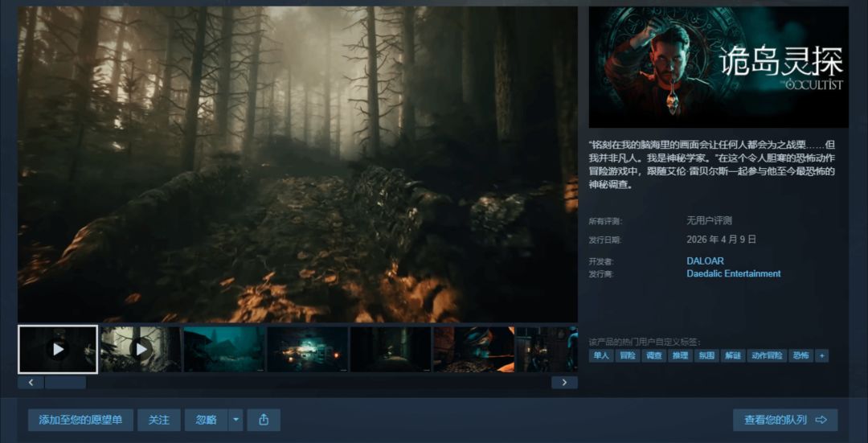Screen dimensions: 868x443
Task: Click the 忽略 ignore button
Action: pos(206,420)
